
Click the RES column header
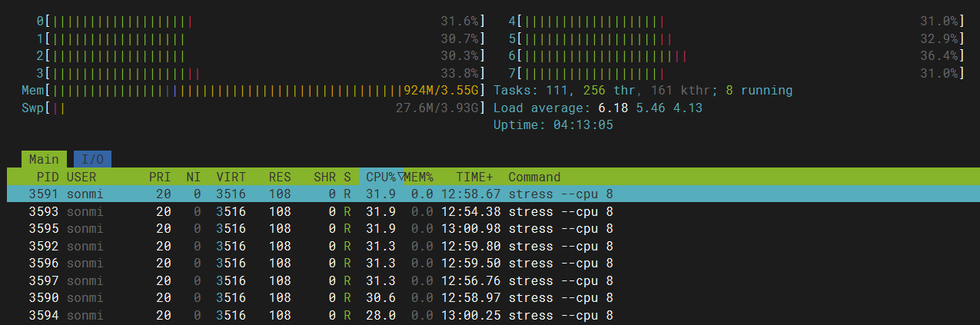click(x=280, y=177)
